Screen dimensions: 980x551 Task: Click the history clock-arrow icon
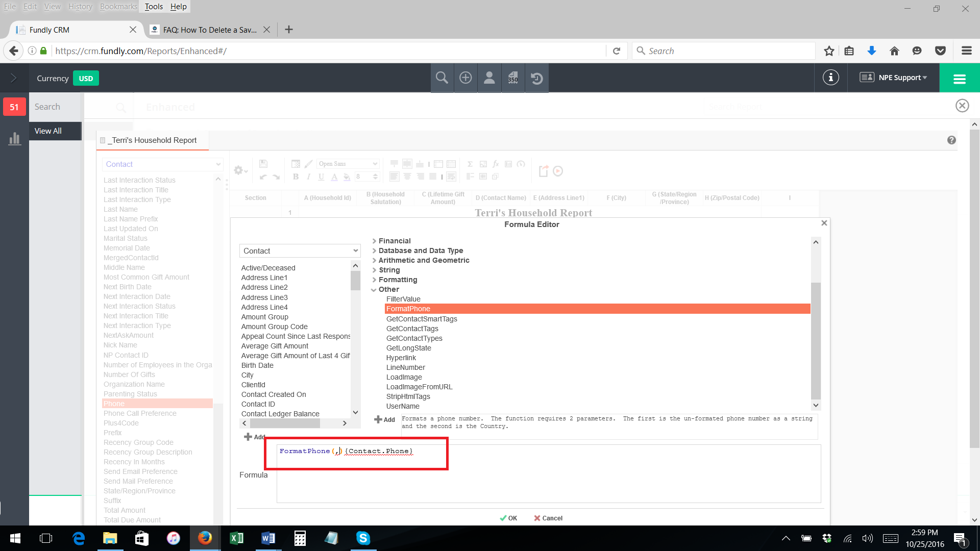[536, 78]
